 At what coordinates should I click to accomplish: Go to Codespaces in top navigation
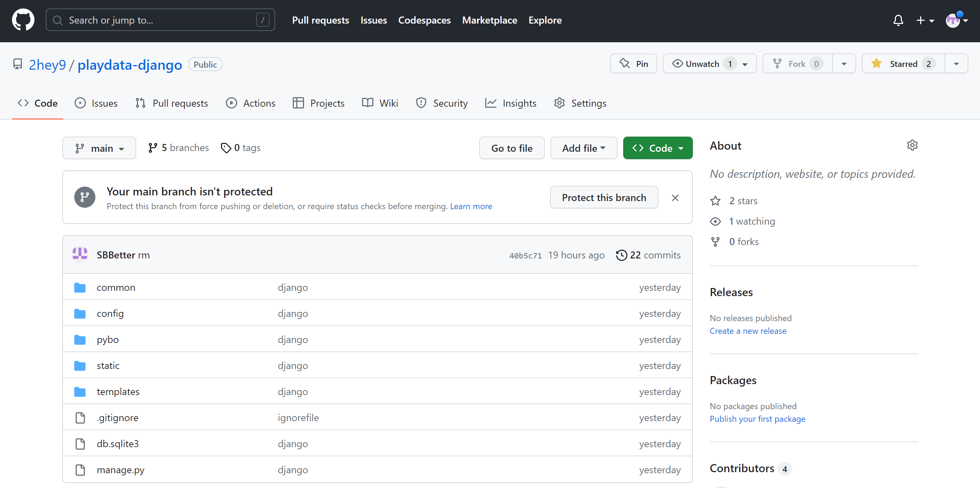coord(424,20)
